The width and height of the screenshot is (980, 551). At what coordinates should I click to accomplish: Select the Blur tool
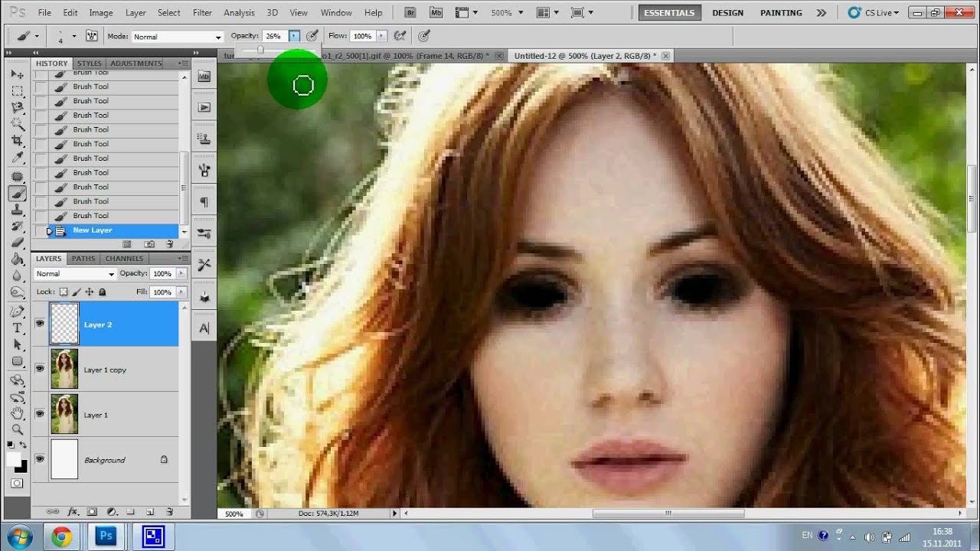[x=17, y=276]
